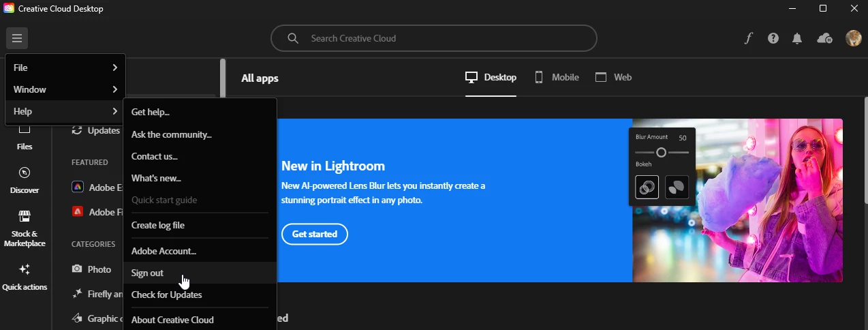The height and width of the screenshot is (330, 868).
Task: Click the Firefly category sparkle icon
Action: coord(78,294)
